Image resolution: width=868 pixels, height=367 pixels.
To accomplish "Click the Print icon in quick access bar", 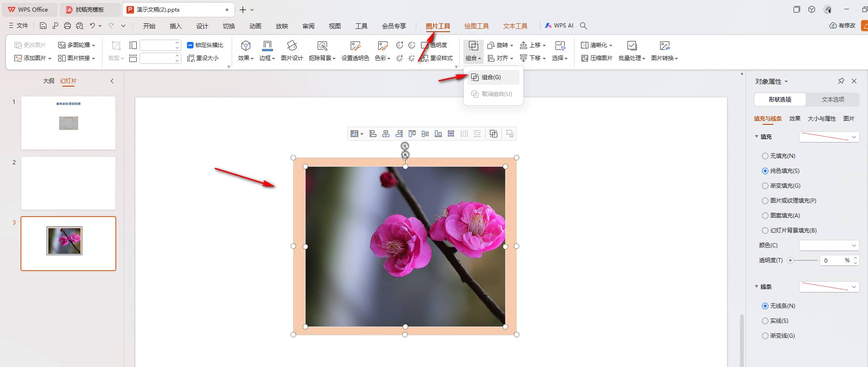I will [67, 26].
